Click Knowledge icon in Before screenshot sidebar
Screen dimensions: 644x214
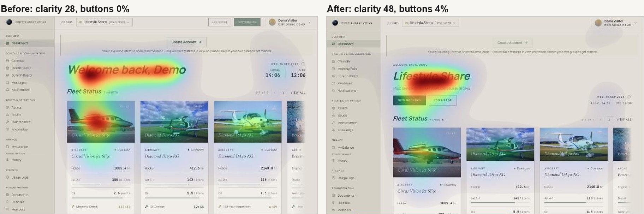click(7, 129)
